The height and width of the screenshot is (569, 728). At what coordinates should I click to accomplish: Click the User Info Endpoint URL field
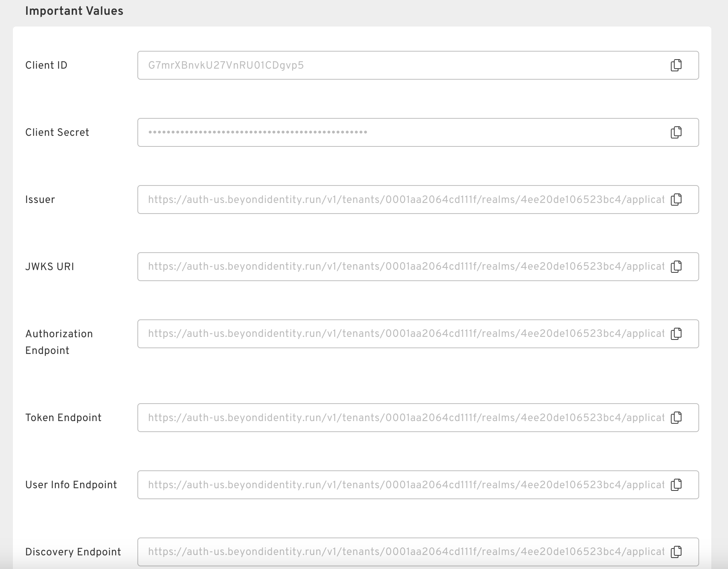point(418,485)
